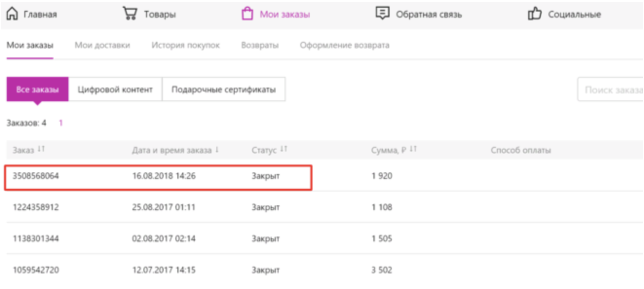Viewport: 644px width, 289px height.
Task: Click the thumbs-up icon for Социальные
Action: [x=534, y=14]
